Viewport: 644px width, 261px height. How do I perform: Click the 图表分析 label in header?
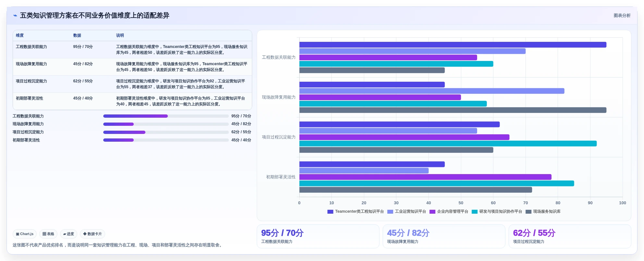click(x=622, y=16)
